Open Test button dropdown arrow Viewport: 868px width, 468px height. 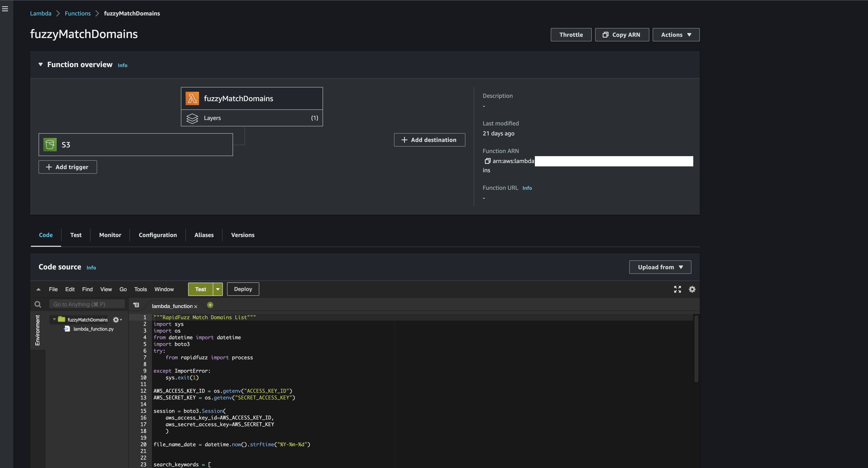click(x=218, y=289)
